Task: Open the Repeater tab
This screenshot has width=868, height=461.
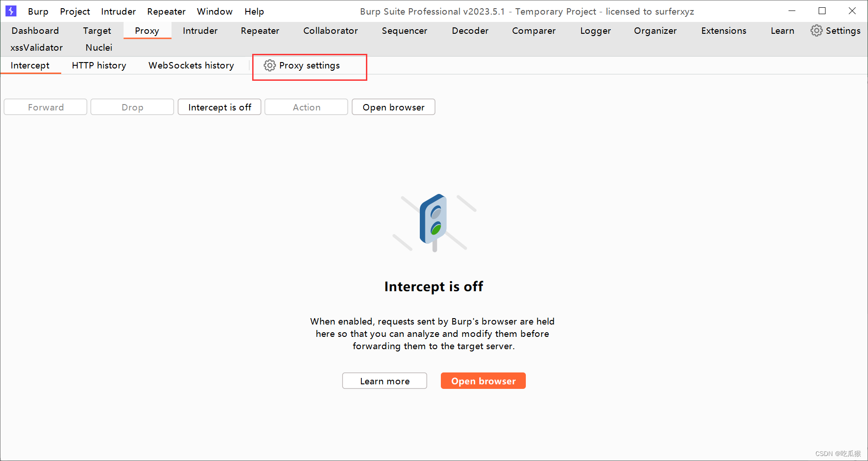Action: point(259,31)
